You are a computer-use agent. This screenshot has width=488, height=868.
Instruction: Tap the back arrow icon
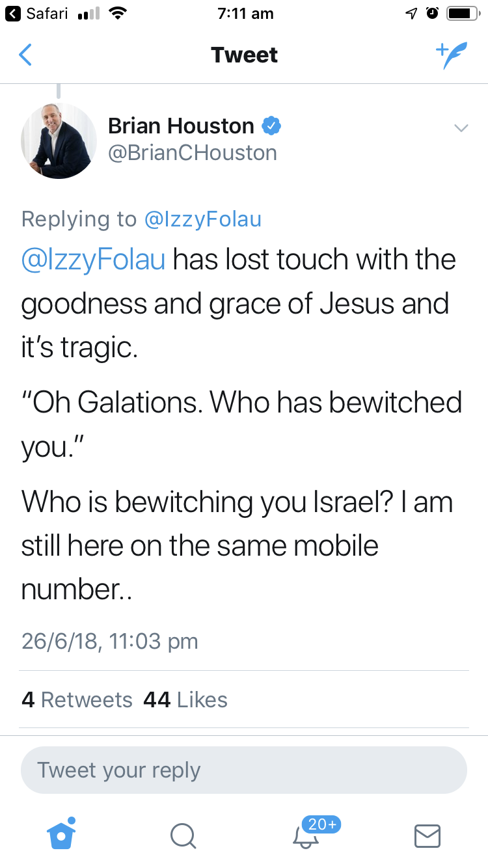25,55
